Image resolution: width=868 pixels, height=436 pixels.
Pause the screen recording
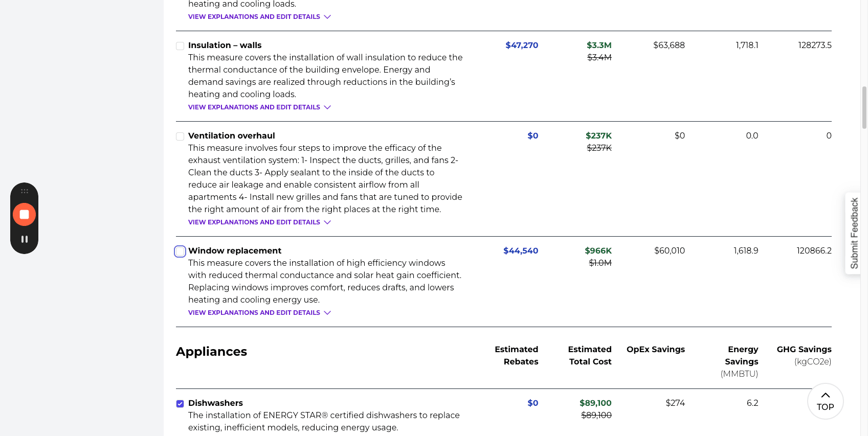coord(24,239)
